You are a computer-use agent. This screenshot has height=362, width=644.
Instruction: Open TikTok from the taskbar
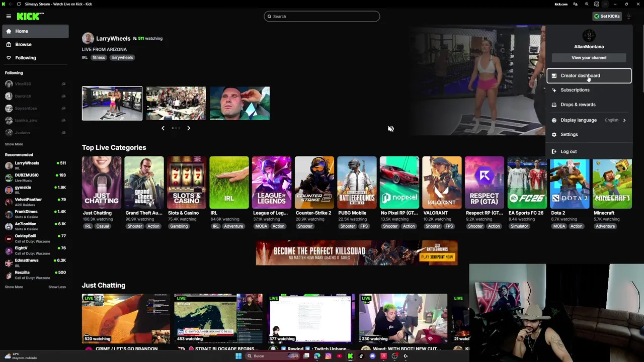[x=361, y=356]
